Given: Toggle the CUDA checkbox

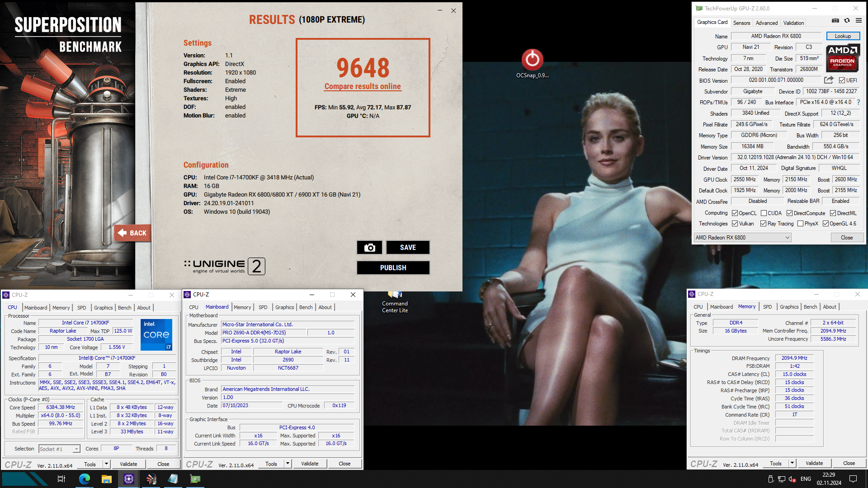Looking at the screenshot, I should (x=764, y=213).
